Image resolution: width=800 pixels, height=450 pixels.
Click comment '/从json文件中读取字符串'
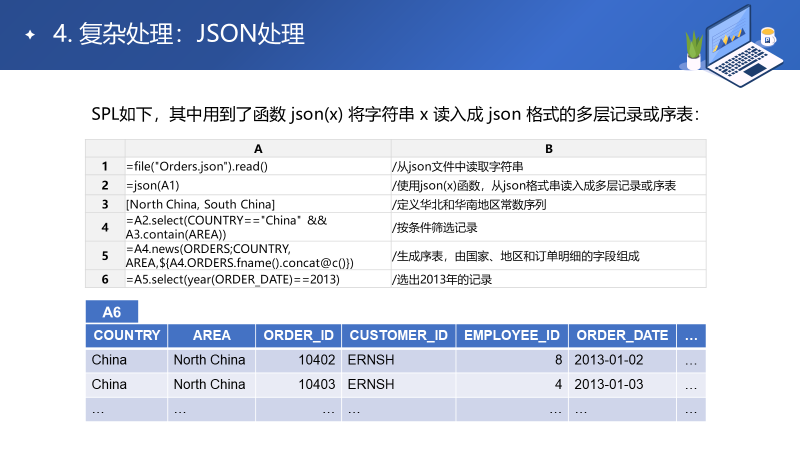(548, 166)
